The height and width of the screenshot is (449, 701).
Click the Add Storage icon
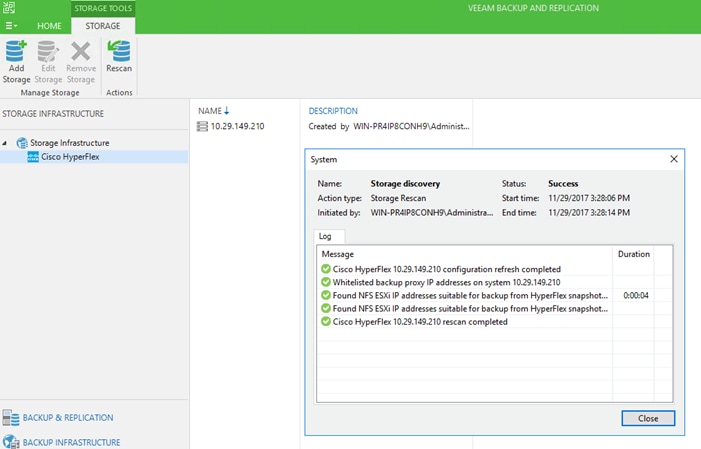click(x=16, y=51)
